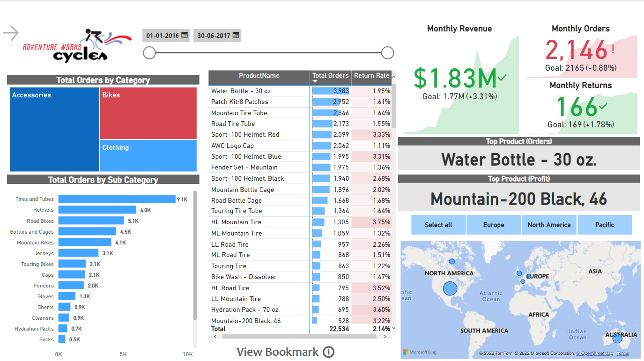Toggle the North America region filter

pyautogui.click(x=549, y=225)
